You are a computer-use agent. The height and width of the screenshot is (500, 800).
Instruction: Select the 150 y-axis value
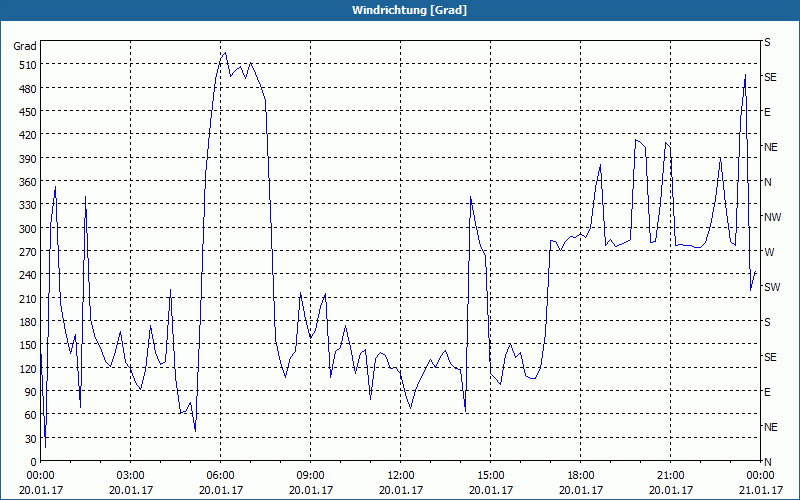[x=28, y=345]
